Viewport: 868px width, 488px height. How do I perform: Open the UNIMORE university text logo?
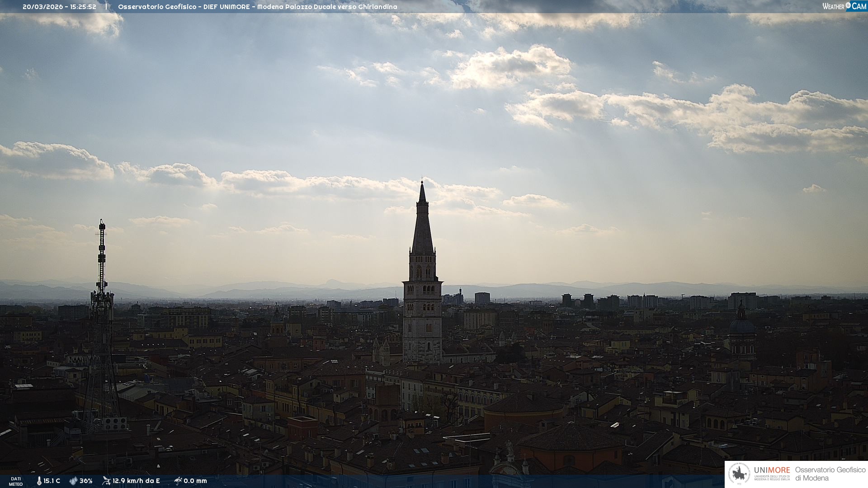click(x=772, y=470)
